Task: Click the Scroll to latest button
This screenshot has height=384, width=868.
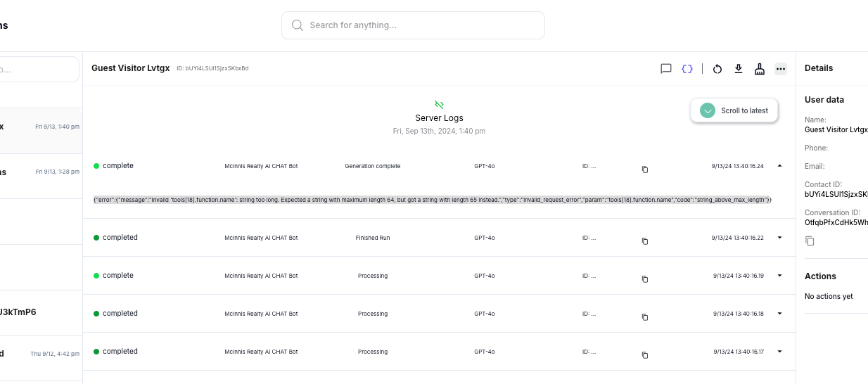Action: coord(734,110)
